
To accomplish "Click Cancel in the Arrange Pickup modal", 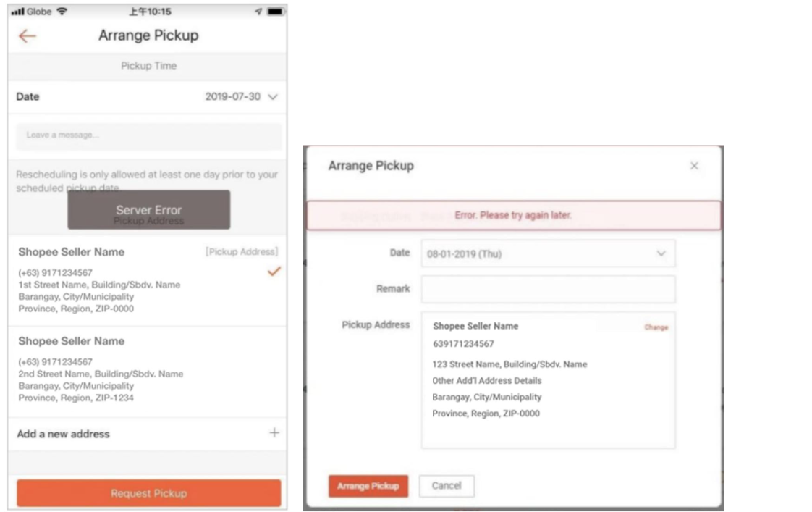I will [x=447, y=486].
